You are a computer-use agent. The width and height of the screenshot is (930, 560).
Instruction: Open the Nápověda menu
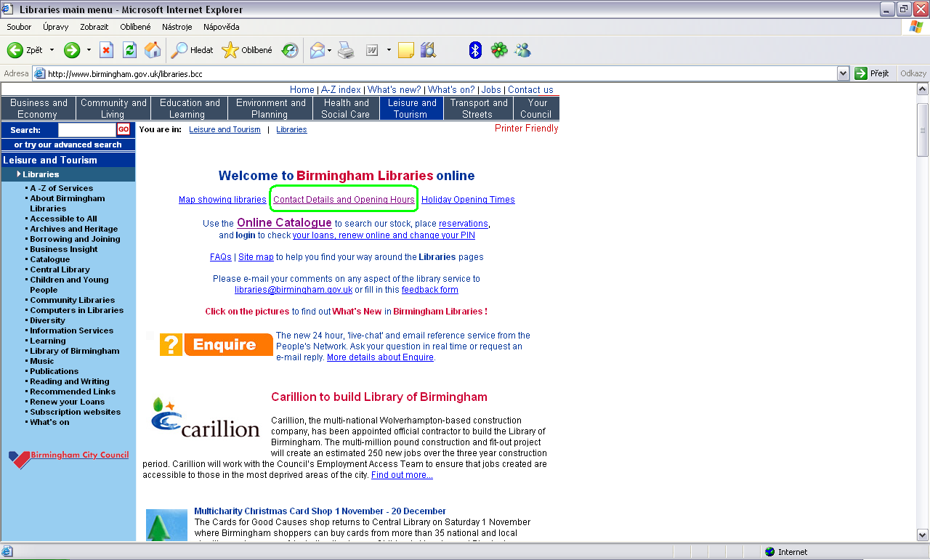(x=221, y=27)
